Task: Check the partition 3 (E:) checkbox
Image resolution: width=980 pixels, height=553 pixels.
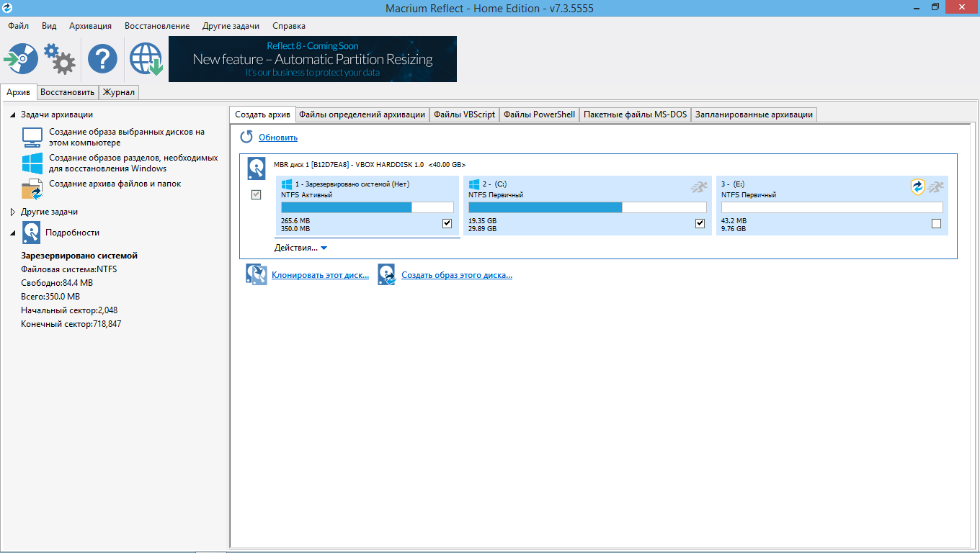Action: [936, 223]
